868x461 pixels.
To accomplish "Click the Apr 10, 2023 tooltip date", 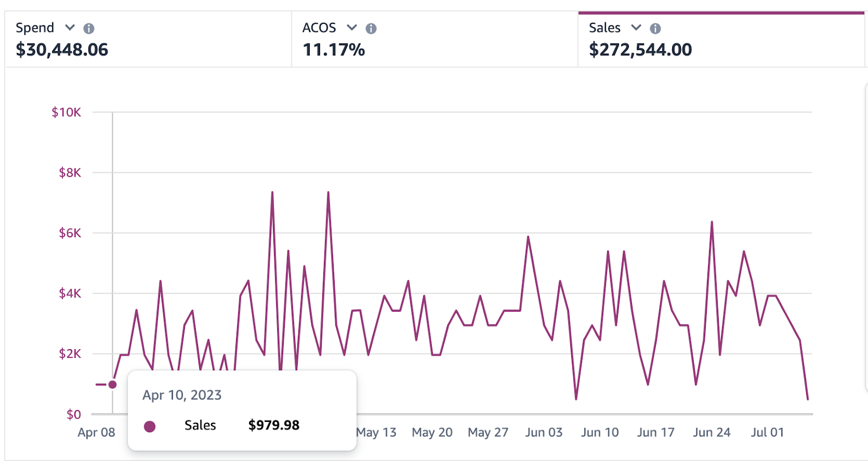I will pos(182,395).
